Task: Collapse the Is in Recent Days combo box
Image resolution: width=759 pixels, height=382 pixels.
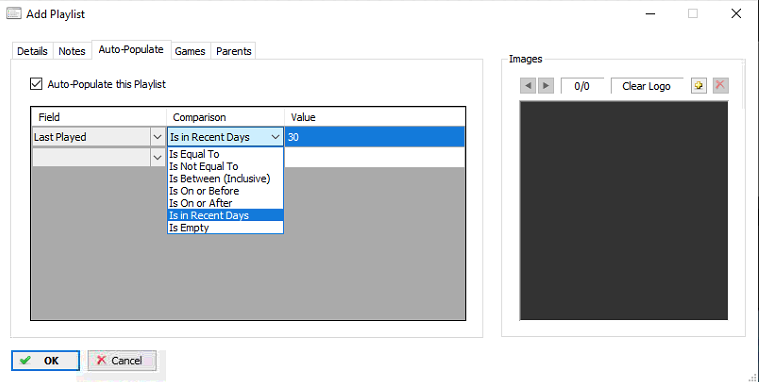Action: point(275,137)
